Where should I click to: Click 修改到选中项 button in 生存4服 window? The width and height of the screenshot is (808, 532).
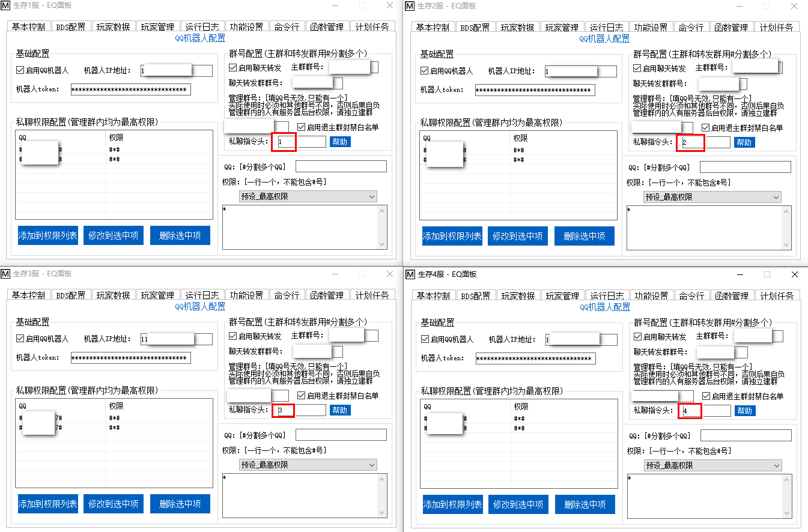[518, 504]
